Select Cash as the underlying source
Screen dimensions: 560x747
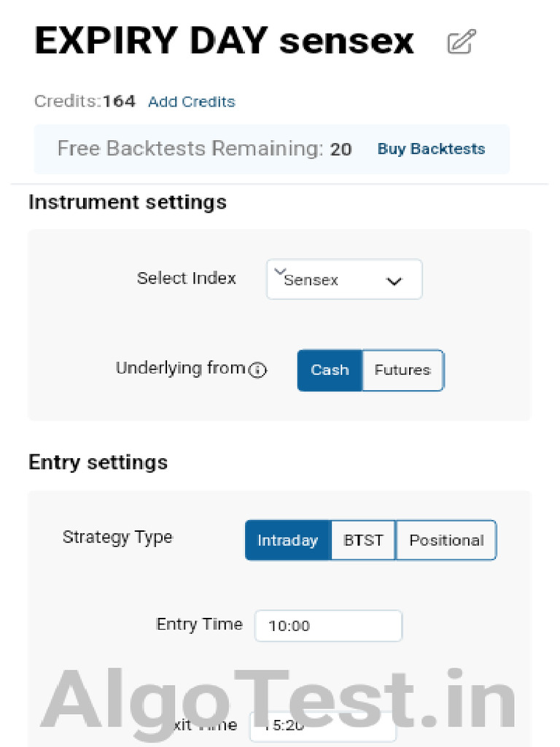tap(330, 371)
